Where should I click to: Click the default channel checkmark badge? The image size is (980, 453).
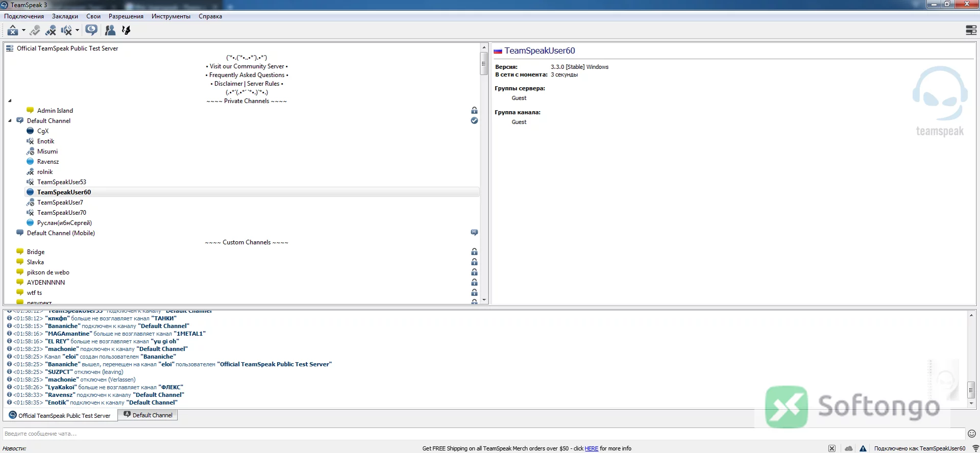474,120
